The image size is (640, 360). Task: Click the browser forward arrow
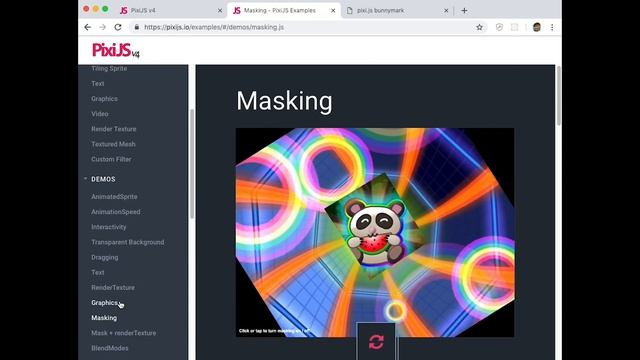tap(102, 27)
